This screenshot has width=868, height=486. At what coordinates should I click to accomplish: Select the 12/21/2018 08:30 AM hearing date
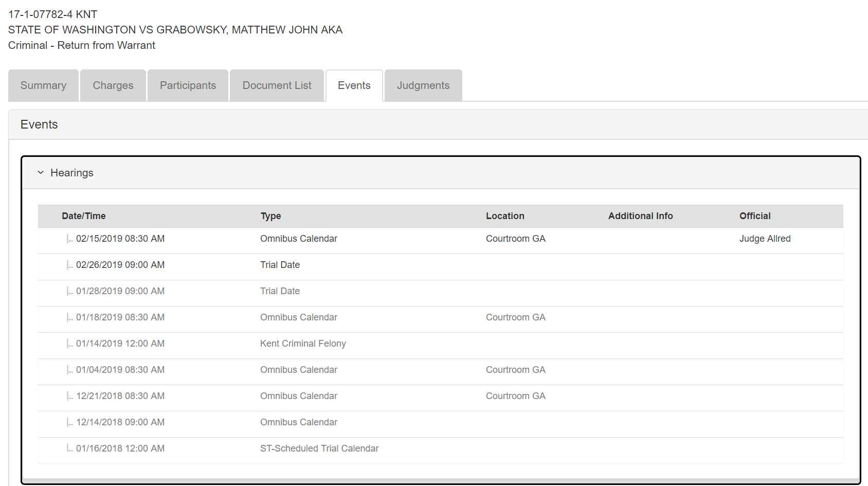pyautogui.click(x=120, y=396)
